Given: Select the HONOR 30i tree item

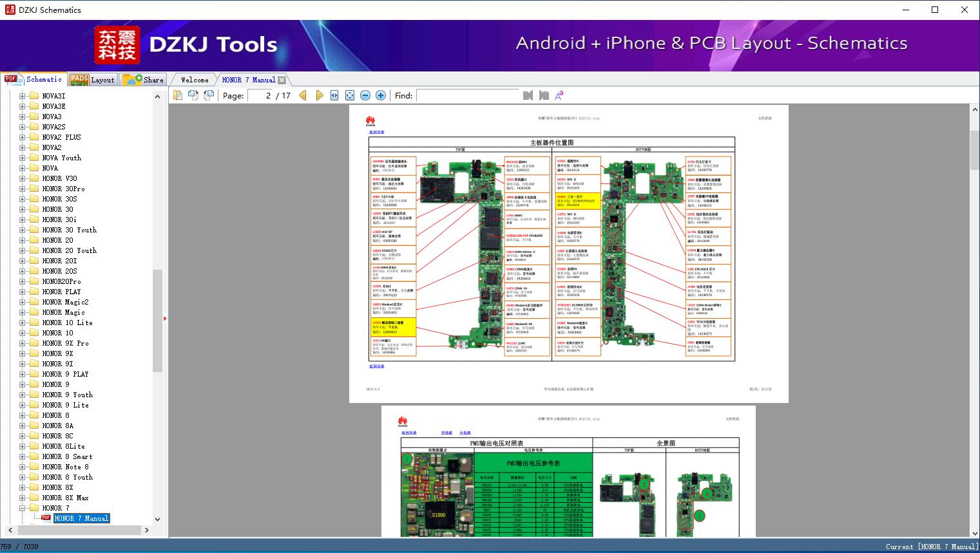Looking at the screenshot, I should coord(59,220).
